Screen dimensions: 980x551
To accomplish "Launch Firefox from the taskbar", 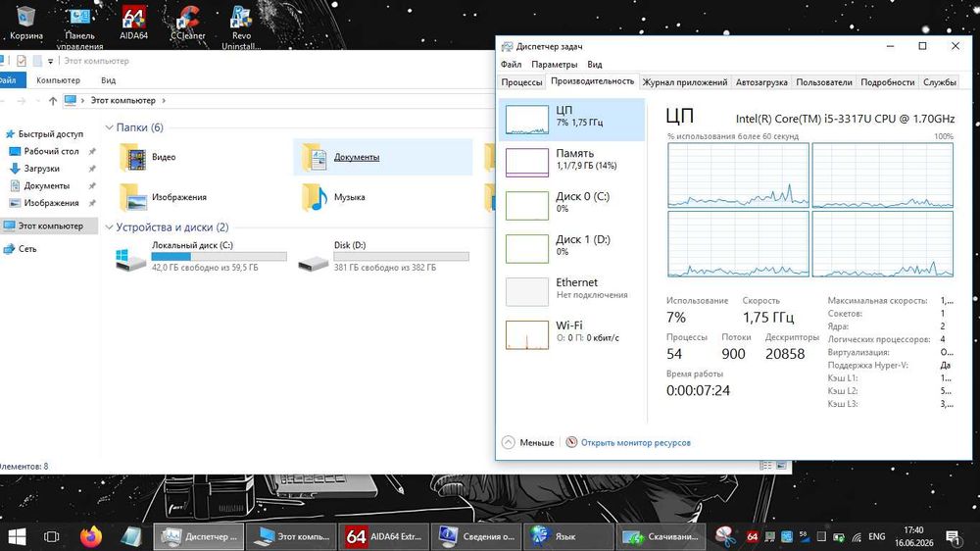I will [x=91, y=536].
